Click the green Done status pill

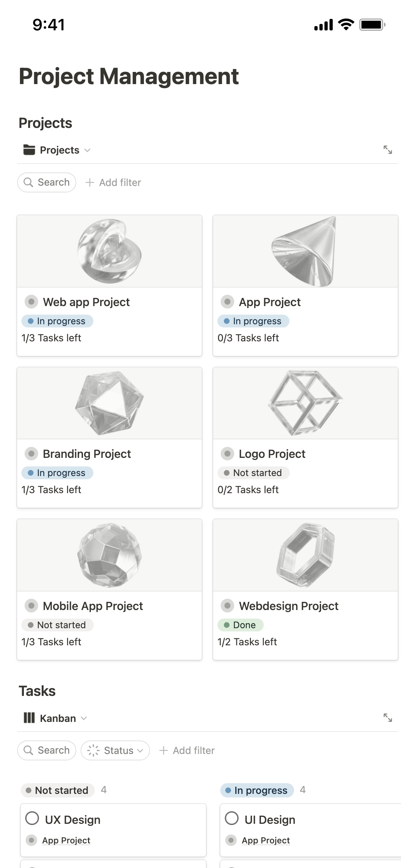(240, 625)
